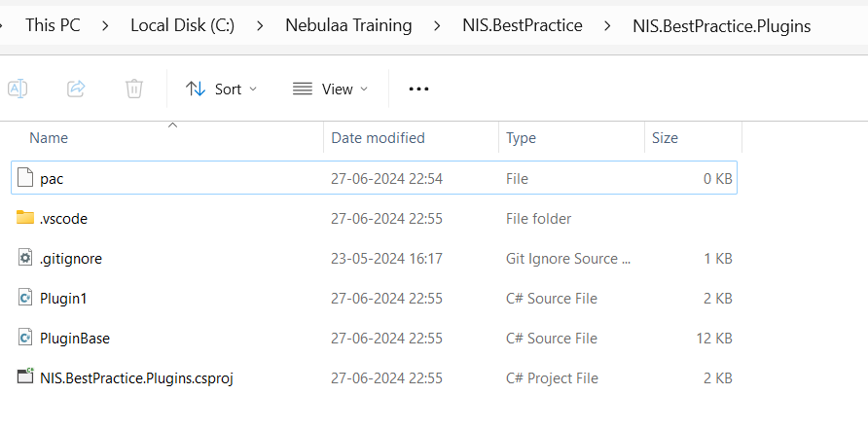Click the Size column header
Image resolution: width=868 pixels, height=430 pixels.
coord(665,138)
